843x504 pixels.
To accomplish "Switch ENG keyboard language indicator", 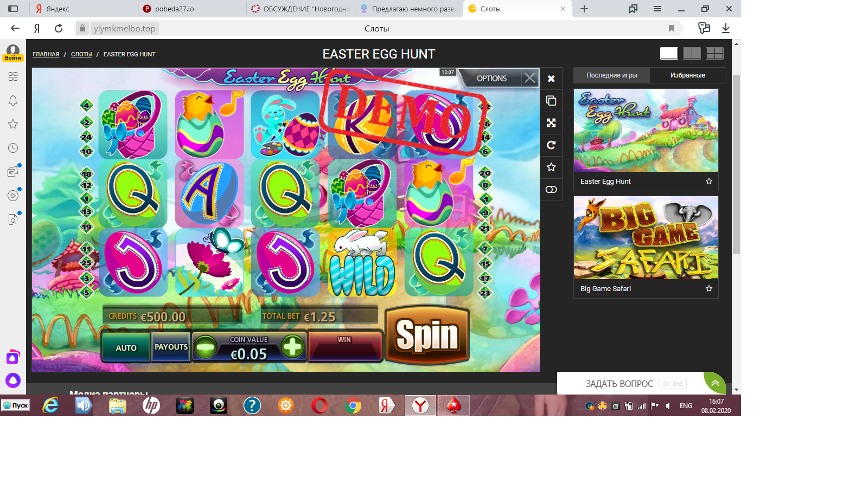I will [686, 406].
